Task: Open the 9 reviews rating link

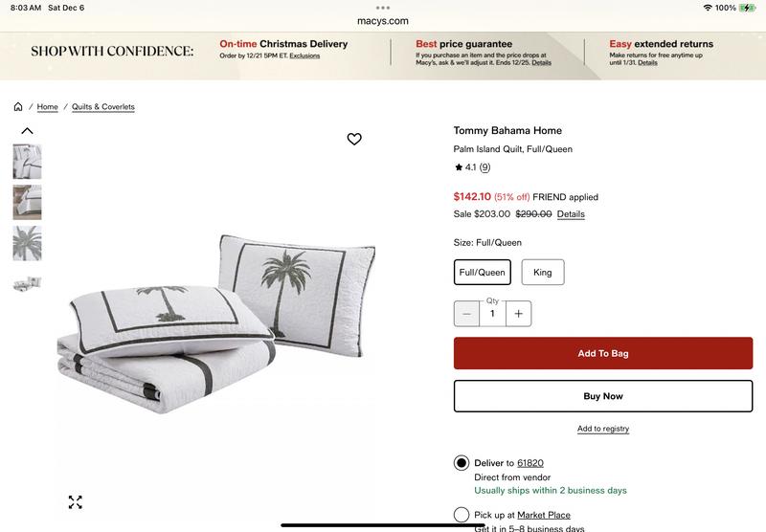Action: click(484, 167)
